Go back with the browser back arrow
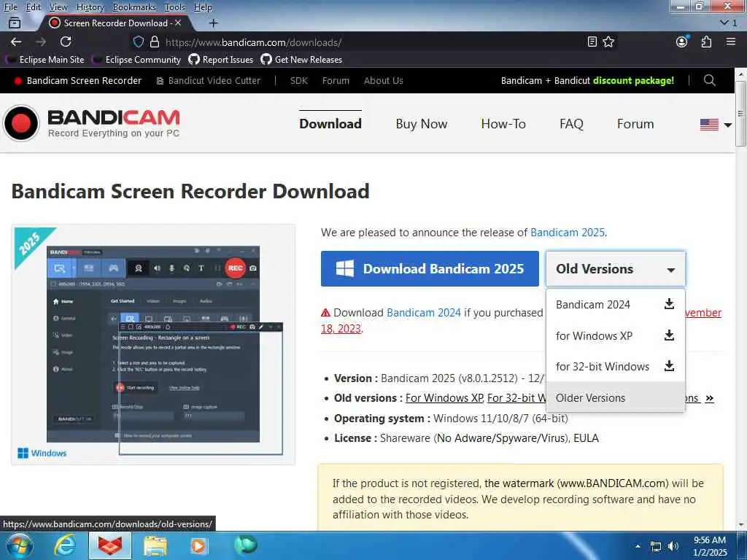This screenshot has width=747, height=560. click(16, 42)
